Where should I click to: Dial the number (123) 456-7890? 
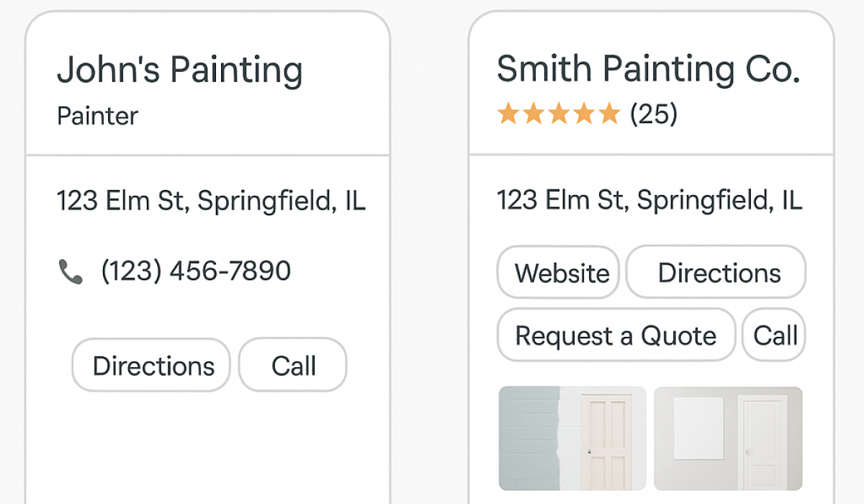196,271
